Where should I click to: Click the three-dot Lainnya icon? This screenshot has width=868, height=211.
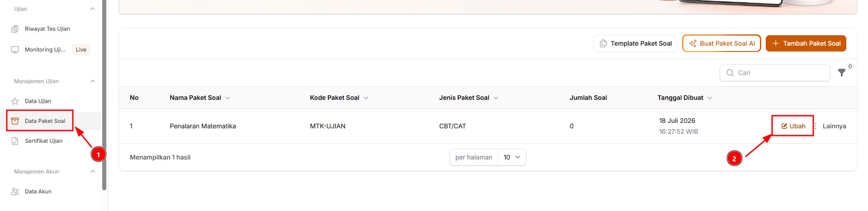[816, 126]
